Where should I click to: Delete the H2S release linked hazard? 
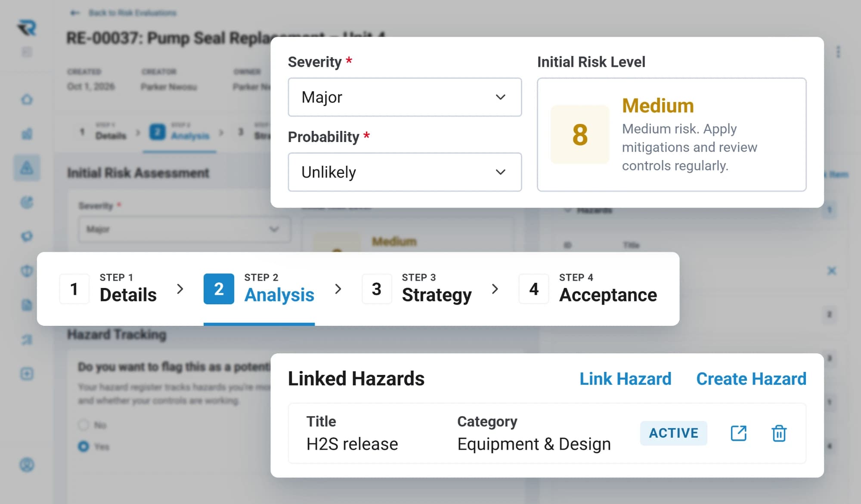779,433
